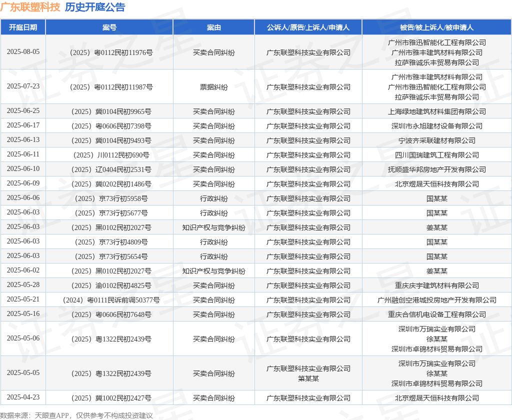Viewport: 512px width, 420px height.
Task: Click the 数据来源 天眼查APP footer note
Action: click(76, 415)
